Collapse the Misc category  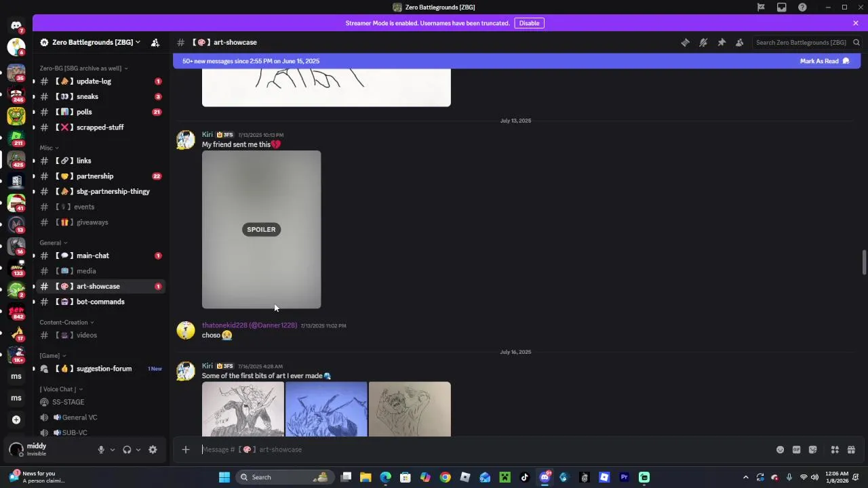pos(49,148)
